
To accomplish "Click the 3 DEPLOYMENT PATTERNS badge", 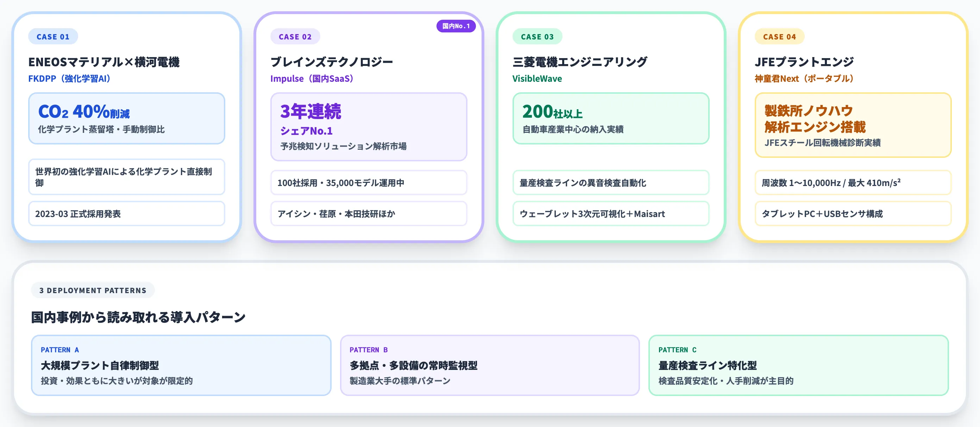I will pyautogui.click(x=93, y=290).
